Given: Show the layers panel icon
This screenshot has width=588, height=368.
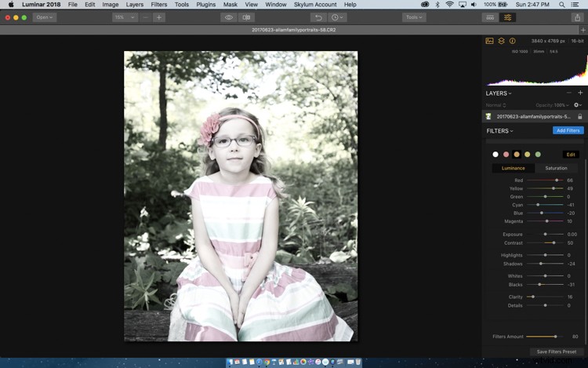Looking at the screenshot, I should click(x=501, y=41).
